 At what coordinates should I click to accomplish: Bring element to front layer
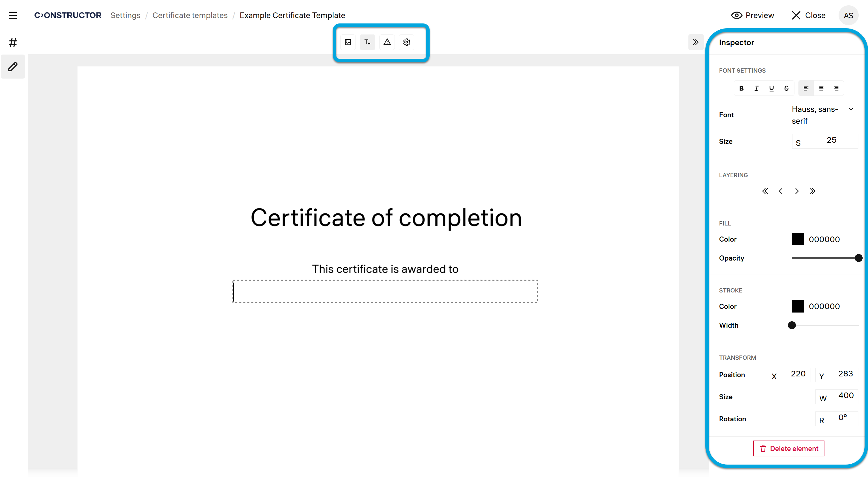[812, 191]
